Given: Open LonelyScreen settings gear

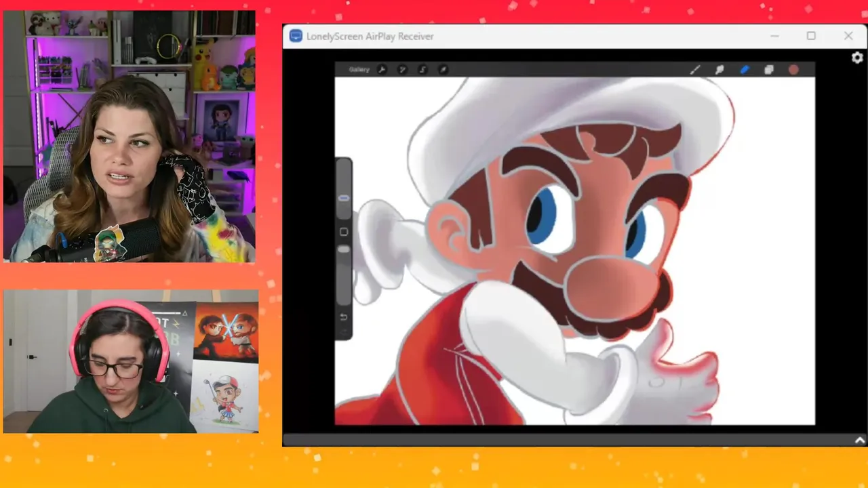Looking at the screenshot, I should (857, 58).
